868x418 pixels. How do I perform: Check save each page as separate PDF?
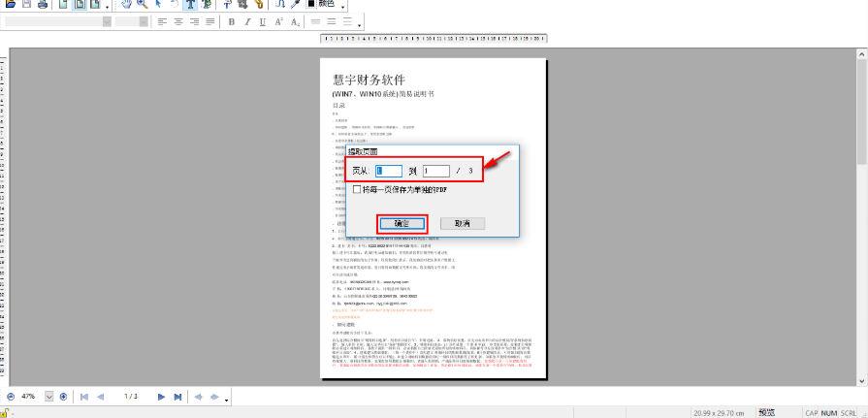coord(358,189)
